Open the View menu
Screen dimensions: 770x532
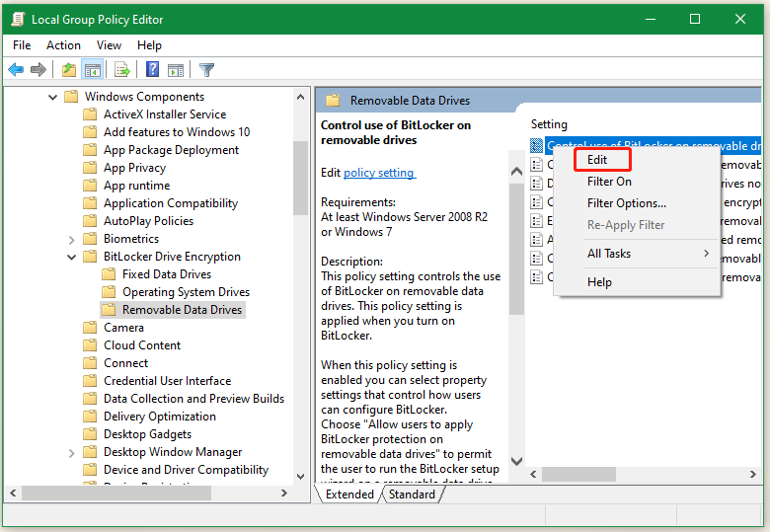tap(109, 45)
